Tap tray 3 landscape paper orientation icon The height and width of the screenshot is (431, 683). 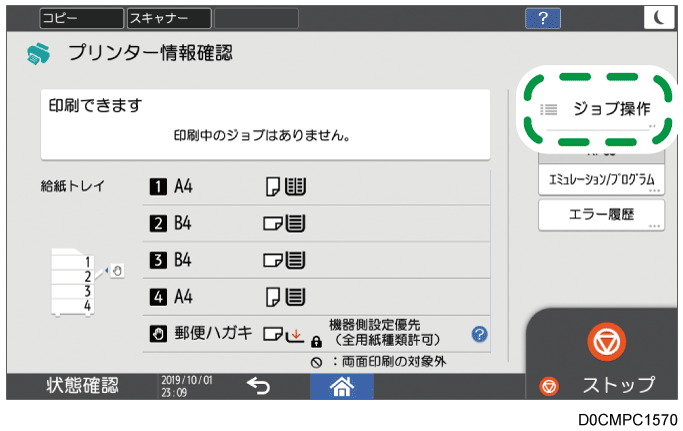pos(273,261)
